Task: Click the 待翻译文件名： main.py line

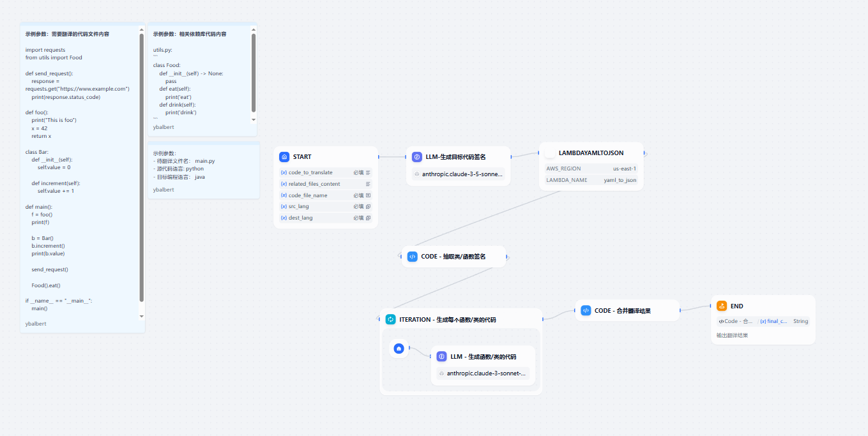Action: (x=184, y=162)
